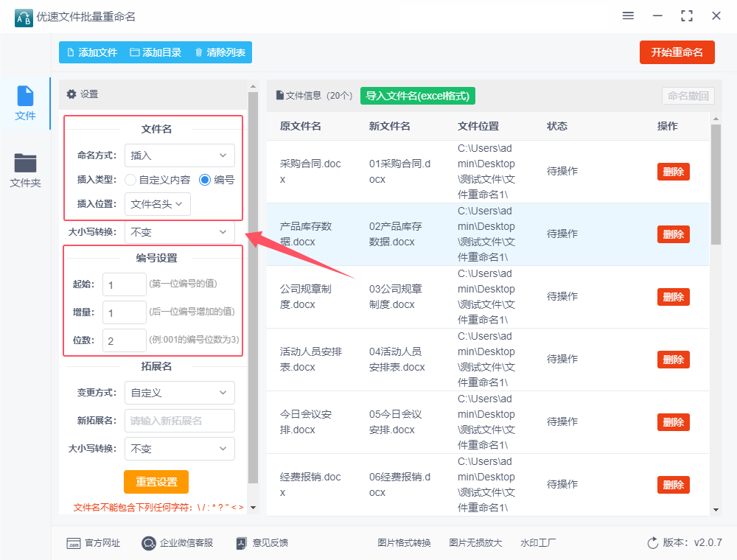Click the 新拓展名 extension input field
The height and width of the screenshot is (560, 737).
180,421
